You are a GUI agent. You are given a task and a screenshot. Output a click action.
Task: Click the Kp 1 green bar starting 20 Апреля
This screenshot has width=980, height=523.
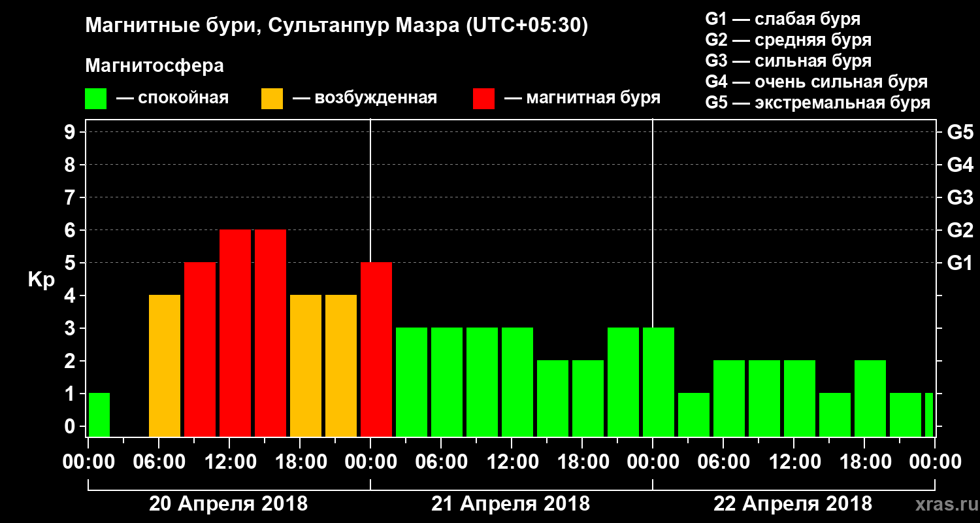pyautogui.click(x=99, y=414)
